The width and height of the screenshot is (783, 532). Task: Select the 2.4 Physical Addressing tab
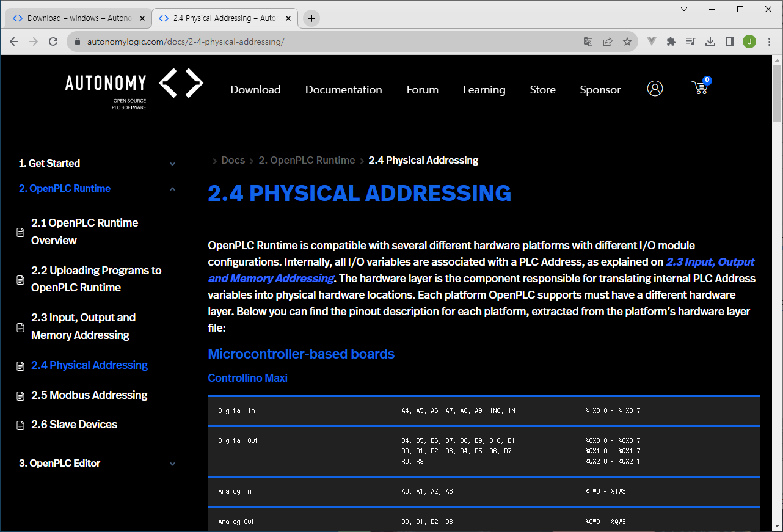(x=225, y=18)
